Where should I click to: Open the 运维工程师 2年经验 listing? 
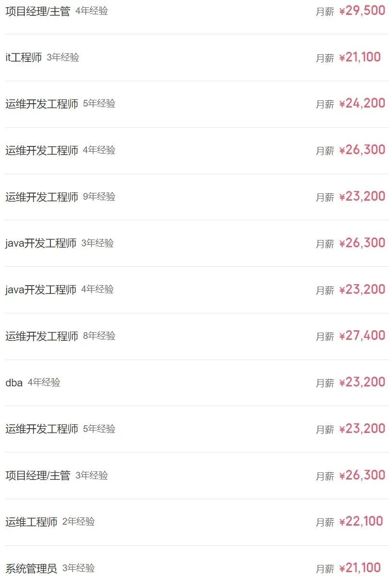[32, 522]
